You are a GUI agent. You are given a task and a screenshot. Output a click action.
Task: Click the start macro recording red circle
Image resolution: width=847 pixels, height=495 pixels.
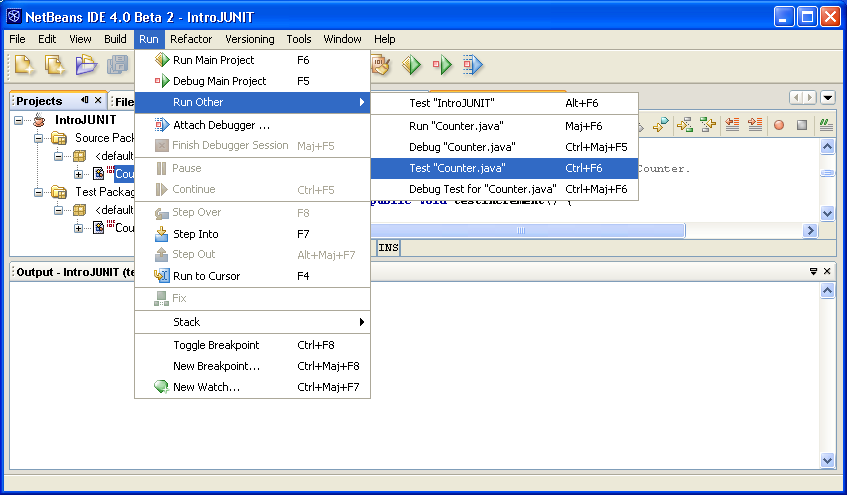click(779, 125)
